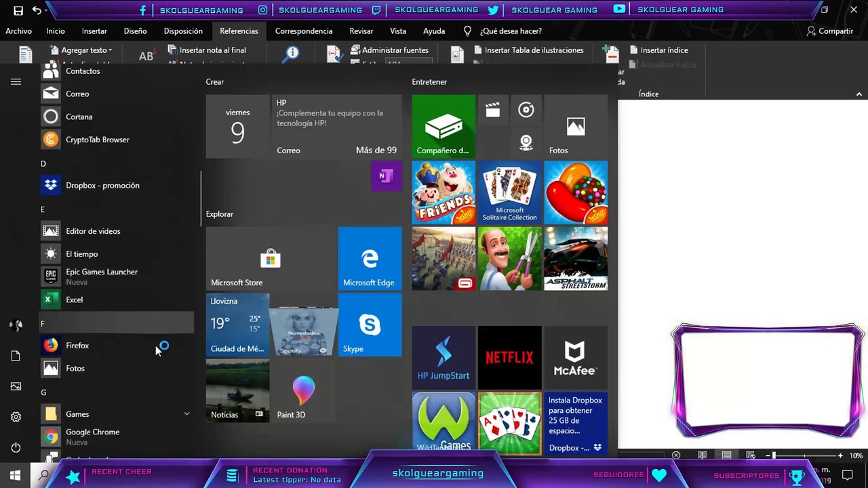Open Editor de videos app

(117, 231)
